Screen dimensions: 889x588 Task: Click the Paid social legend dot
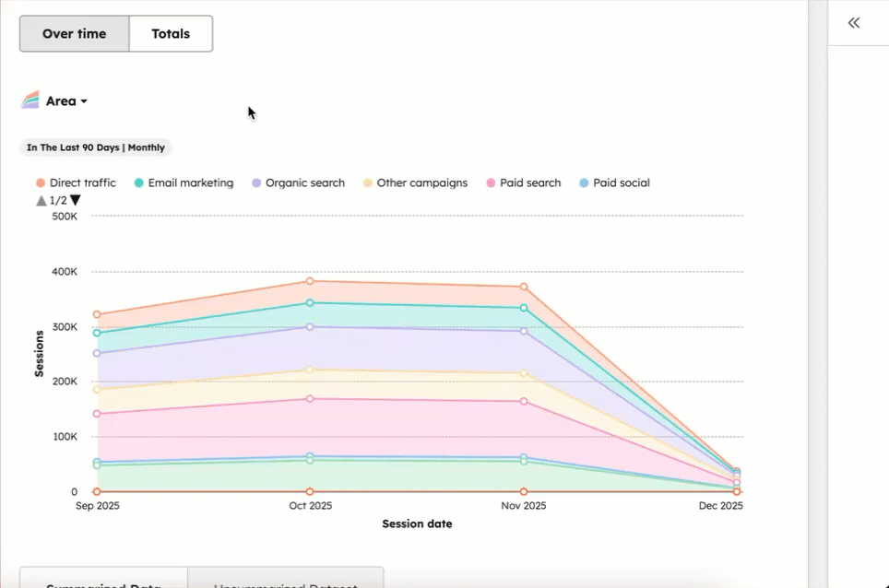pos(582,182)
